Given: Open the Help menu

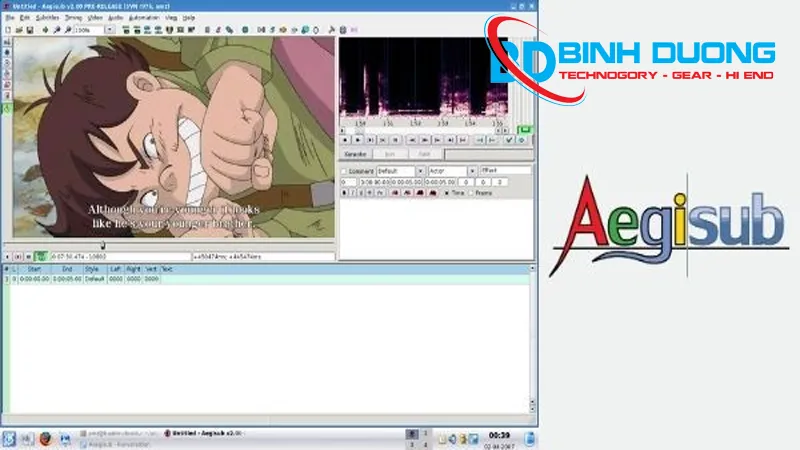Looking at the screenshot, I should [189, 18].
